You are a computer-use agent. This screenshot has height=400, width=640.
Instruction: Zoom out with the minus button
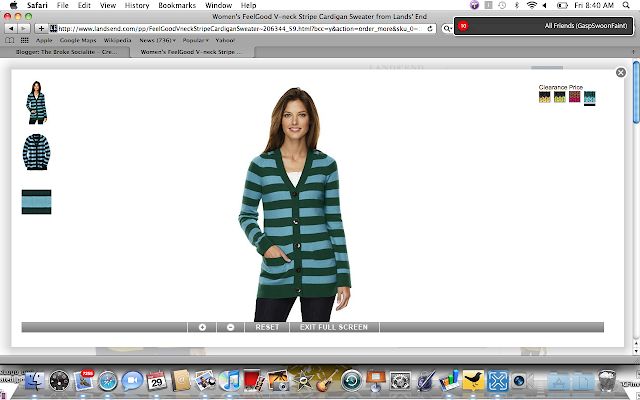coord(231,327)
